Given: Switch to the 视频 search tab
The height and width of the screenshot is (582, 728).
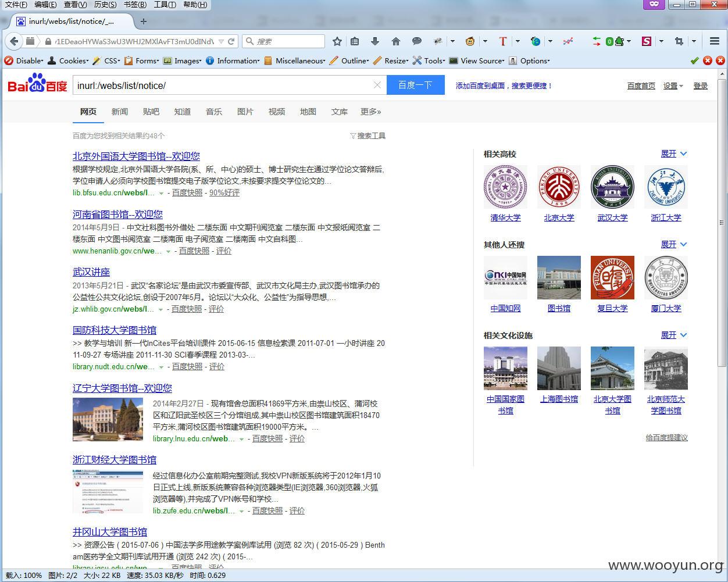Looking at the screenshot, I should tap(277, 112).
